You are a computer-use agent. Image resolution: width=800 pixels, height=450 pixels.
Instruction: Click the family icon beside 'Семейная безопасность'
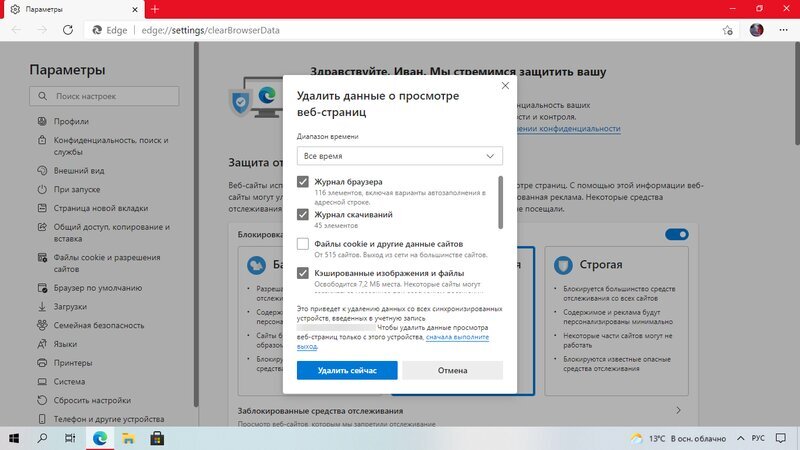point(42,325)
